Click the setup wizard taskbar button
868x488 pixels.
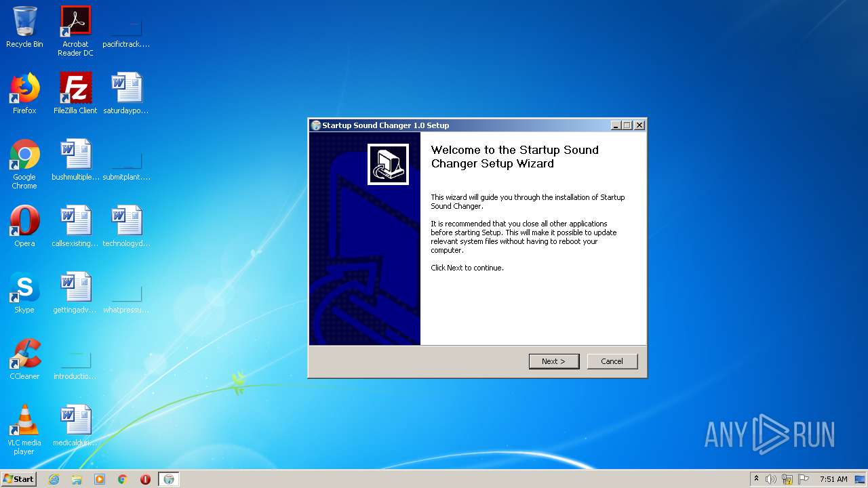169,479
